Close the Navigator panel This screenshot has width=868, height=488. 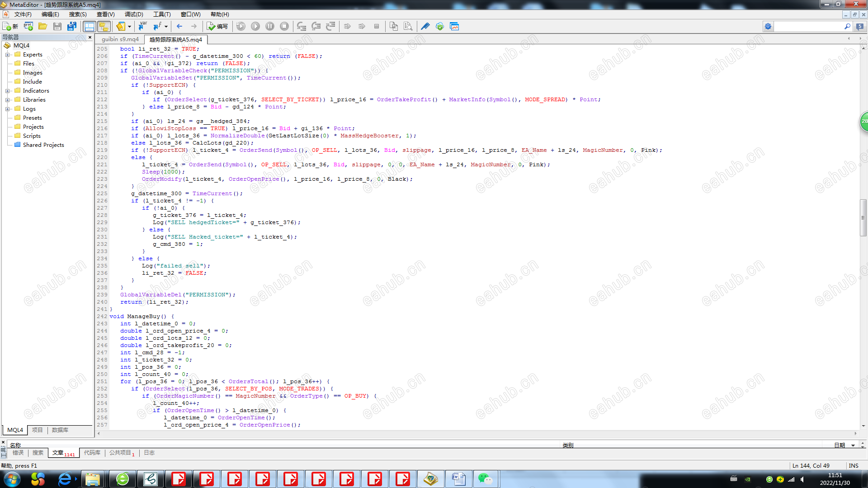(90, 37)
